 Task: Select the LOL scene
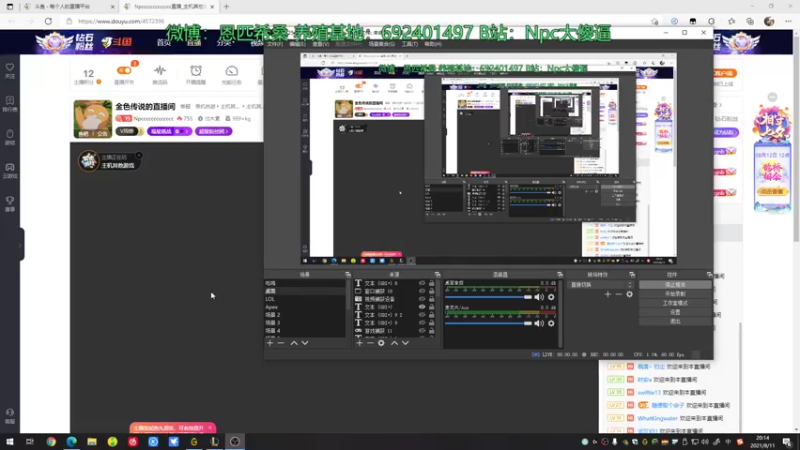[x=305, y=299]
